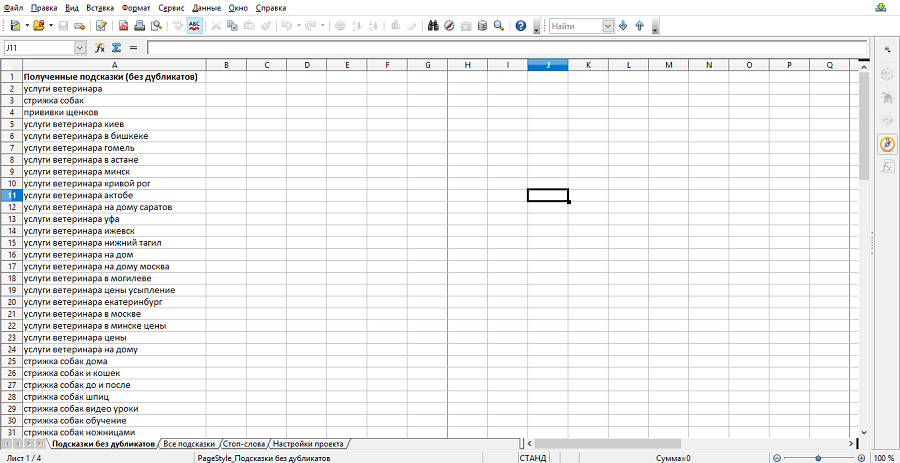
Task: Click the Help question mark icon
Action: [521, 26]
